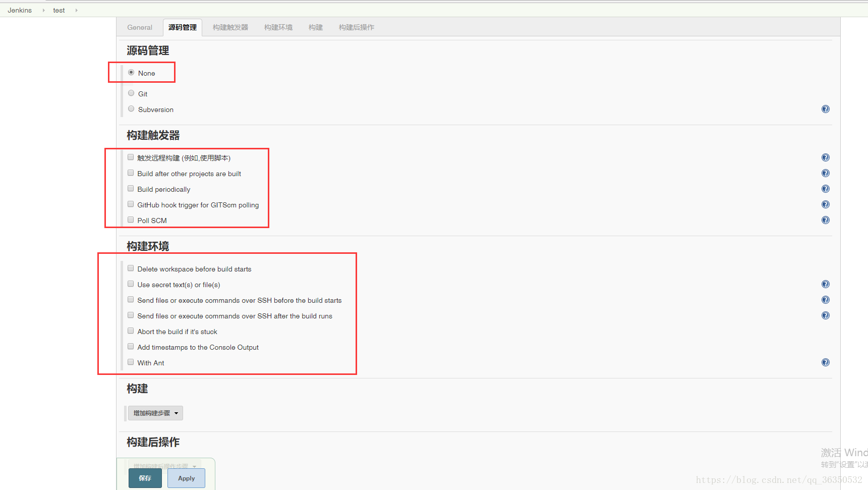Go to Jenkins breadcrumb home link
The width and height of the screenshot is (868, 490).
click(x=20, y=10)
